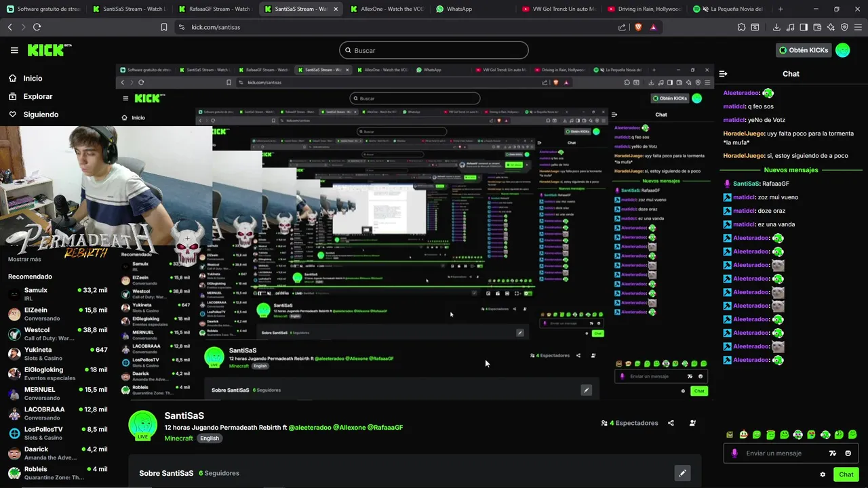
Task: Open Brave Rewards triangle icon
Action: click(653, 27)
